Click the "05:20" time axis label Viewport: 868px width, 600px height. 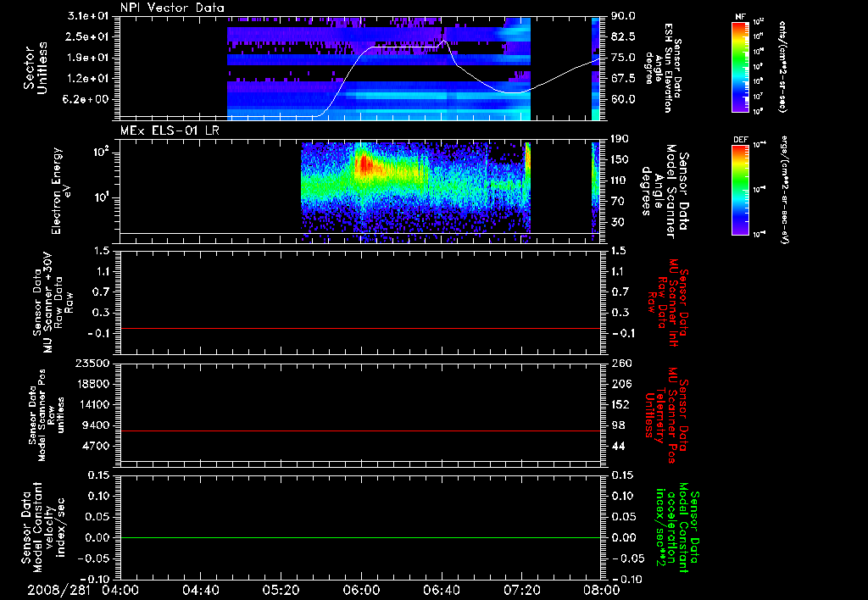tap(281, 590)
